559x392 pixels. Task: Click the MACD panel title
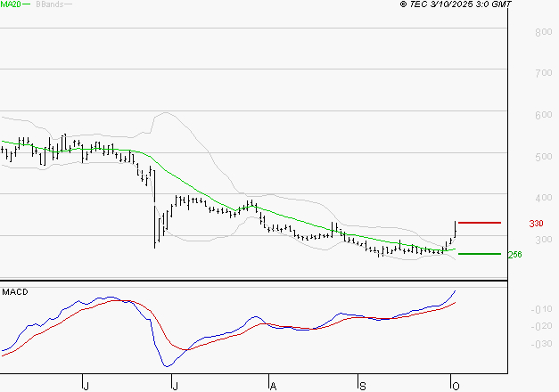point(14,291)
